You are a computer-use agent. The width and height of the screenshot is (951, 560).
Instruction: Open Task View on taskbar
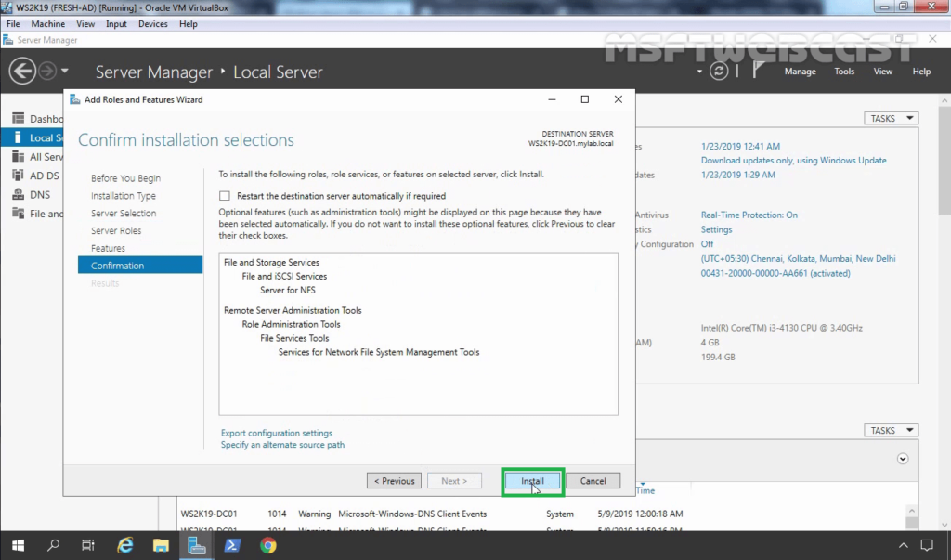[x=88, y=545]
